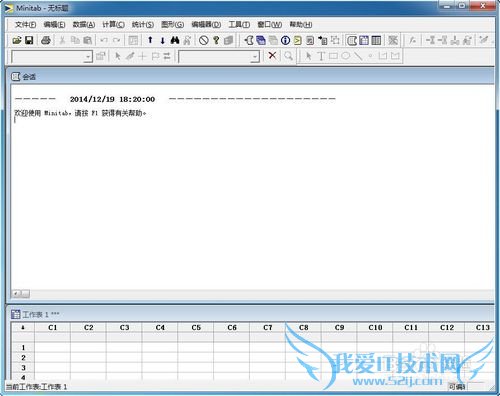Click the 可编辑 status bar indicator
The image size is (500, 396).
tap(457, 387)
